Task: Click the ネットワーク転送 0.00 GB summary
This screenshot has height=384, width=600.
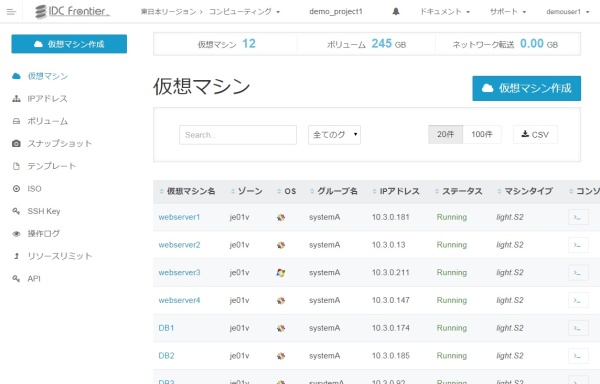Action: (505, 44)
